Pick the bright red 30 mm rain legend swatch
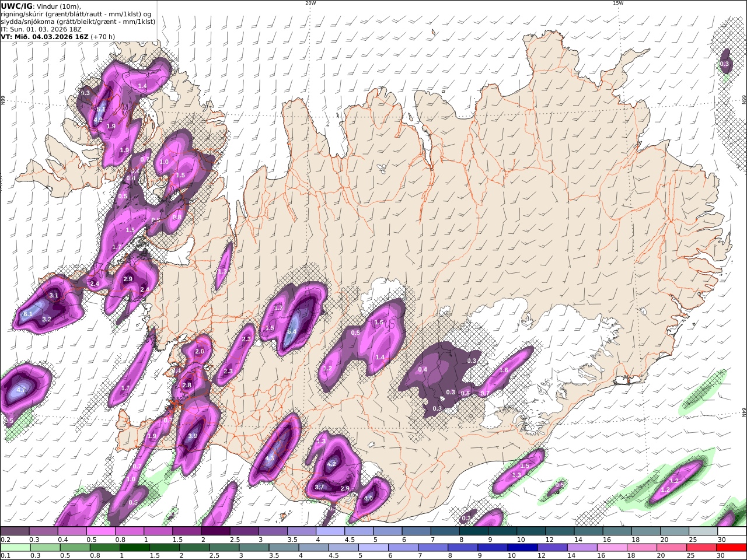The image size is (747, 560). [731, 548]
